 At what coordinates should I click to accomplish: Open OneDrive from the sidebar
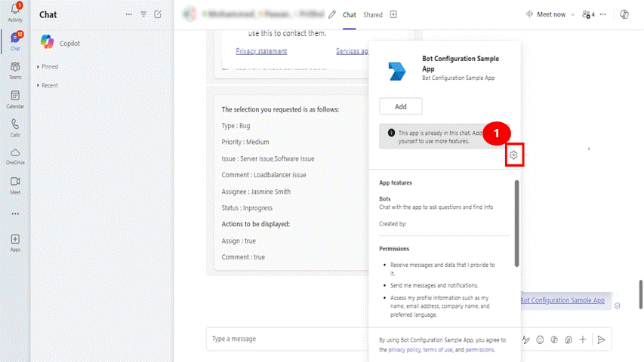(15, 156)
